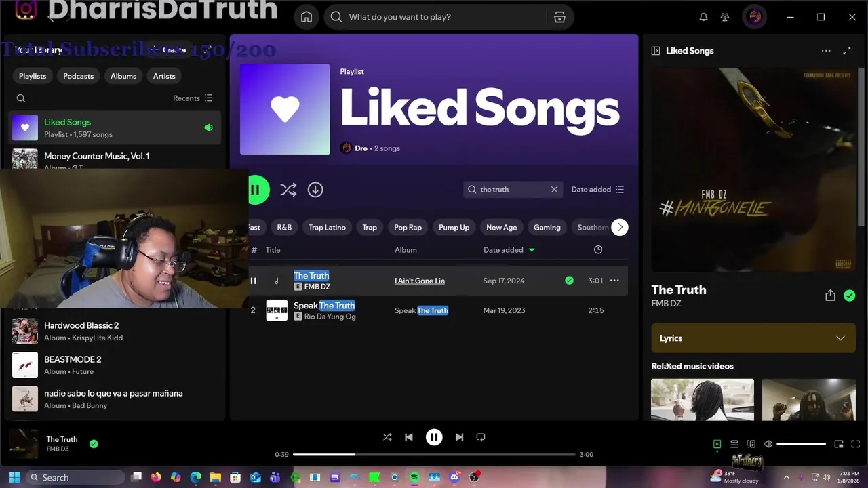Show hidden system tray icons chevron
The height and width of the screenshot is (488, 868).
pyautogui.click(x=786, y=477)
